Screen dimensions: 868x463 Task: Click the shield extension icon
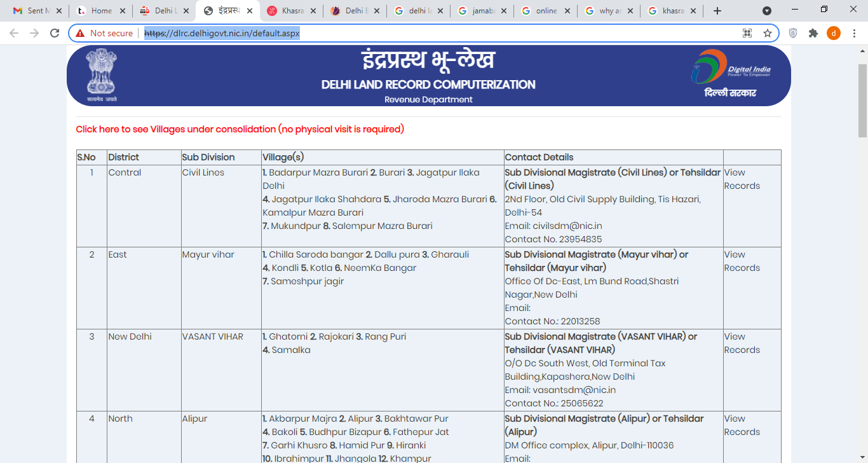793,33
